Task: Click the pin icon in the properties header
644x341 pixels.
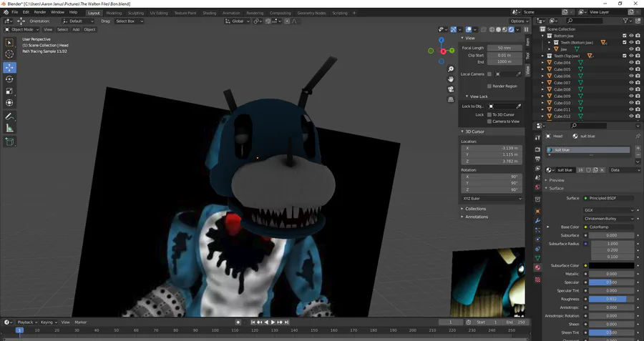Action: point(638,137)
